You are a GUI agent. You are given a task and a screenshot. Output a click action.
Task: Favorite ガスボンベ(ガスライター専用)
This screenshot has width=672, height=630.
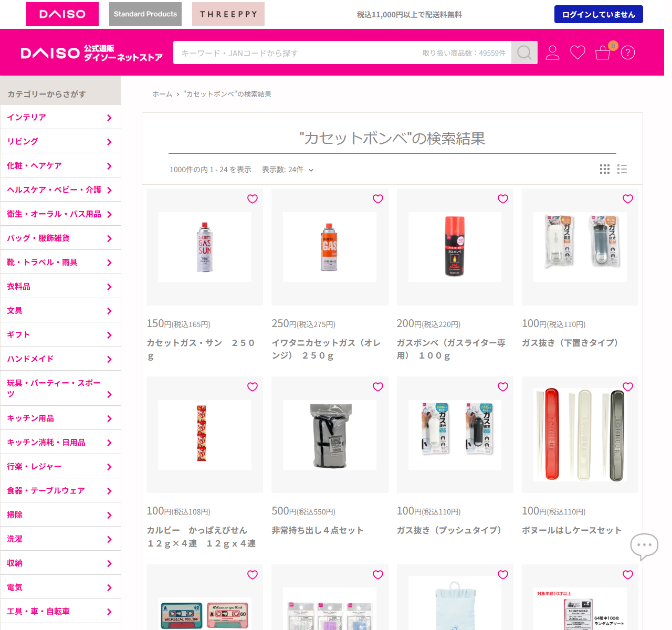(503, 199)
